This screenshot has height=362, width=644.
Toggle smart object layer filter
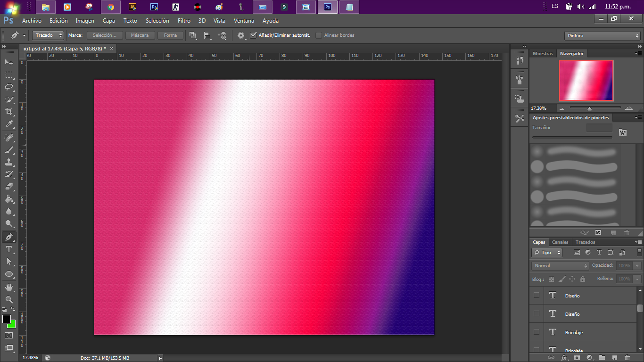tap(622, 253)
